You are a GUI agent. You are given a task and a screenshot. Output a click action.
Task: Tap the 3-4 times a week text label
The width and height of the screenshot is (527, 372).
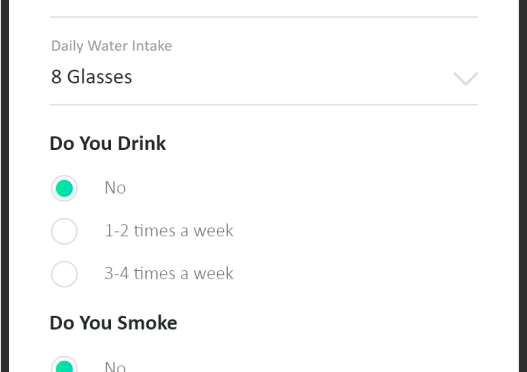[x=169, y=274]
